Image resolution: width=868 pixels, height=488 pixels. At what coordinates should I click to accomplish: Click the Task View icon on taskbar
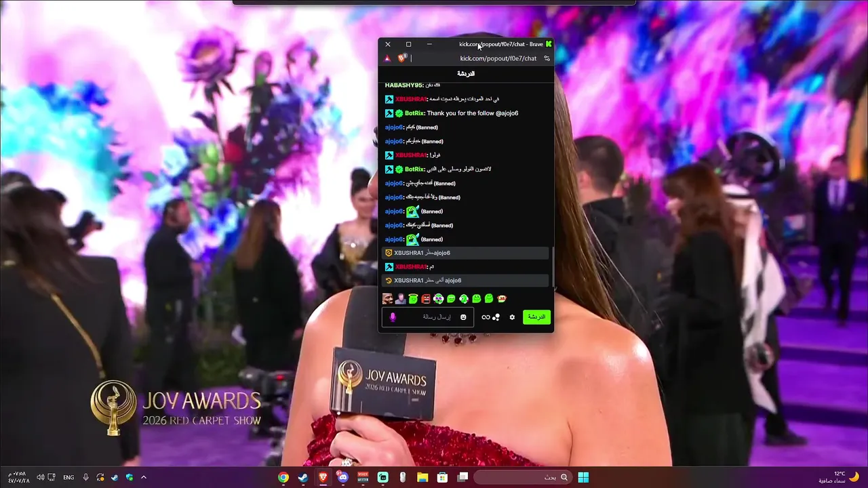(462, 477)
